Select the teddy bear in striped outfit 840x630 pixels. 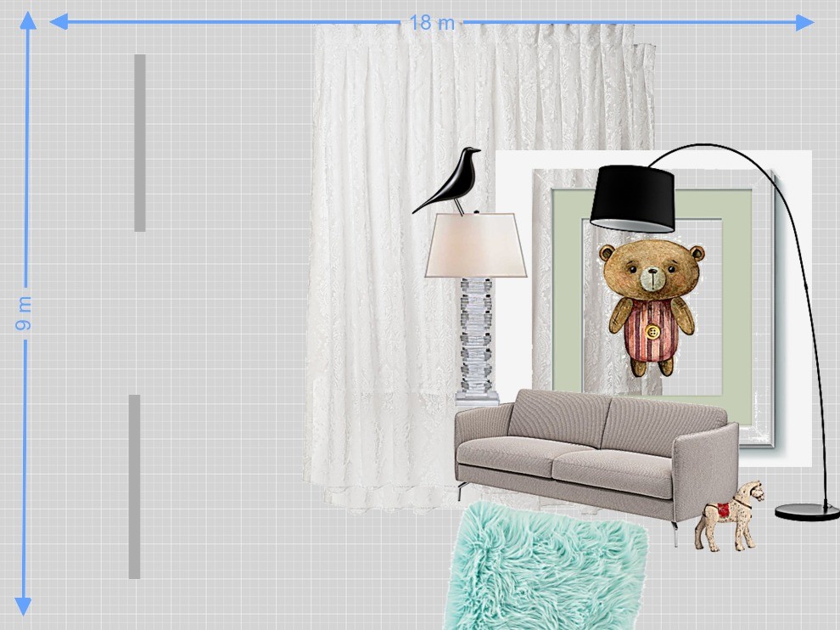click(x=651, y=306)
